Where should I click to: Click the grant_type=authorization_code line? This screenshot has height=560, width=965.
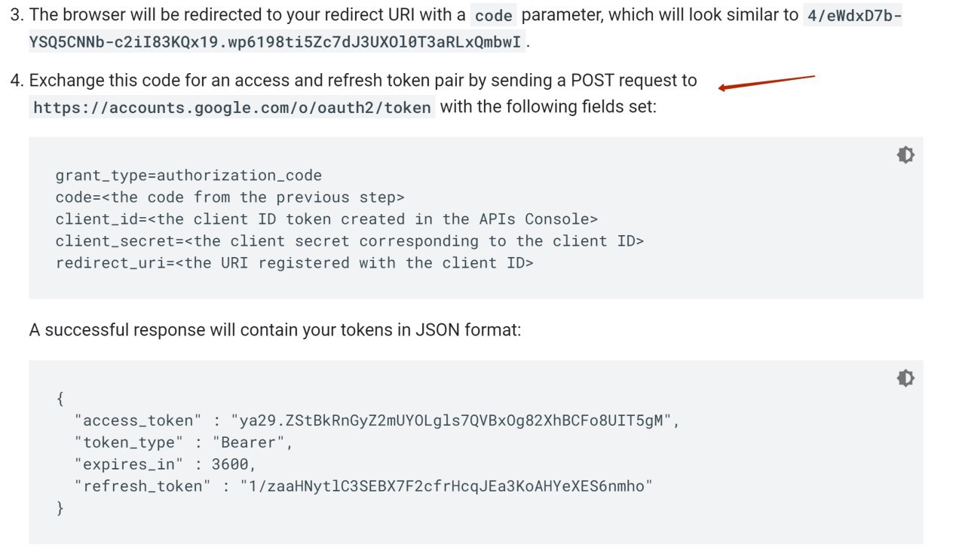188,176
